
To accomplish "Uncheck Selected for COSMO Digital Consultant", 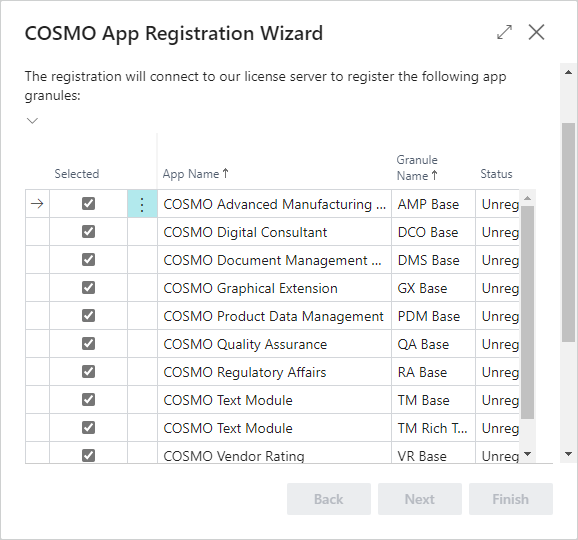I will click(x=88, y=231).
